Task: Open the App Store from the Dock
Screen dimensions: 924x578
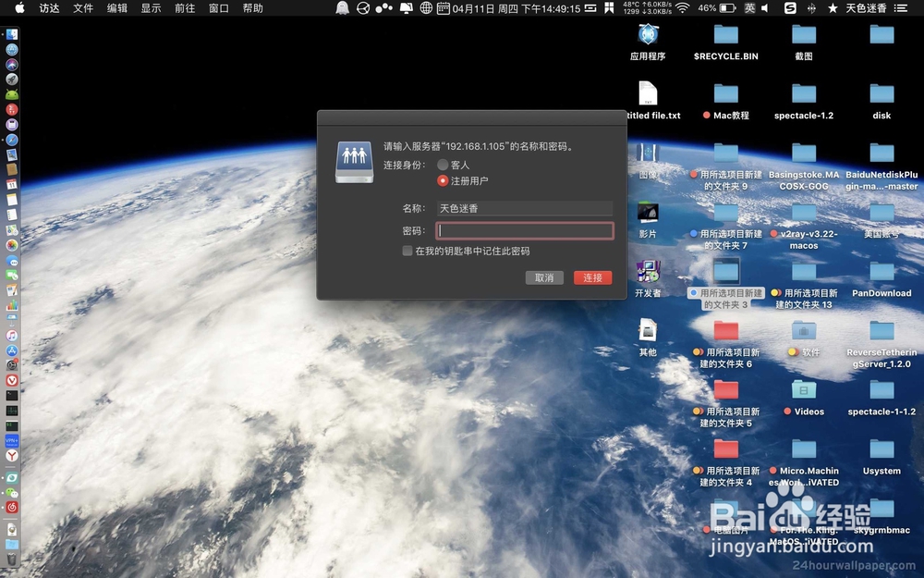Action: [12, 350]
